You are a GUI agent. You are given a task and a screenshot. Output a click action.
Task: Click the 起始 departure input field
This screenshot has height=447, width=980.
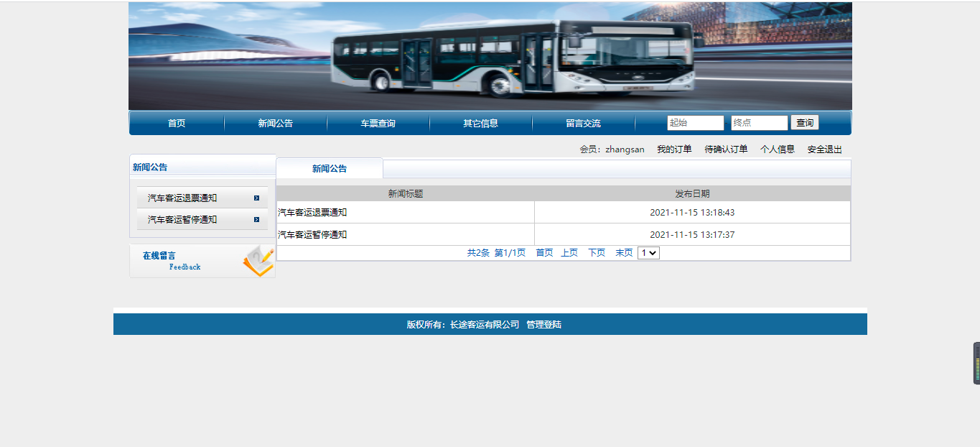[x=696, y=123]
